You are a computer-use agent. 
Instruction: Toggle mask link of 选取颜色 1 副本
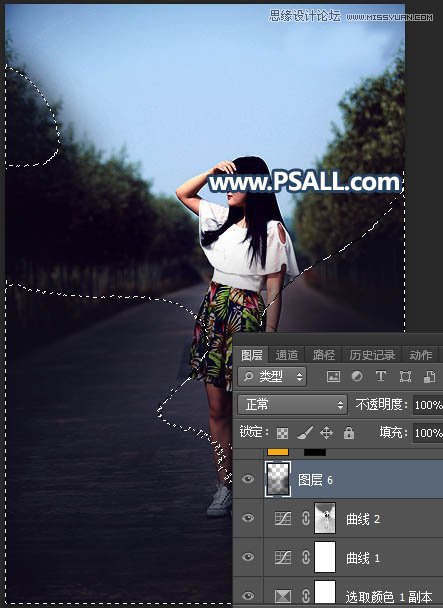pyautogui.click(x=306, y=596)
